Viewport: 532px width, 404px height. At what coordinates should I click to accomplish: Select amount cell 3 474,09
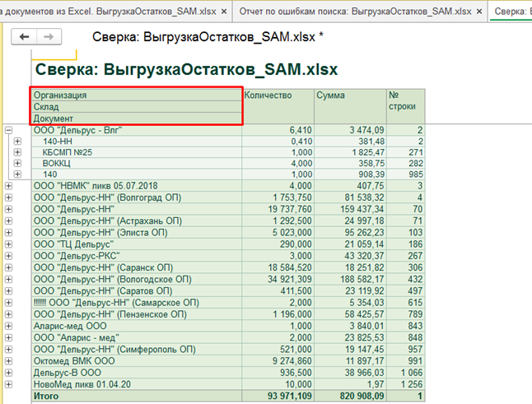click(350, 130)
